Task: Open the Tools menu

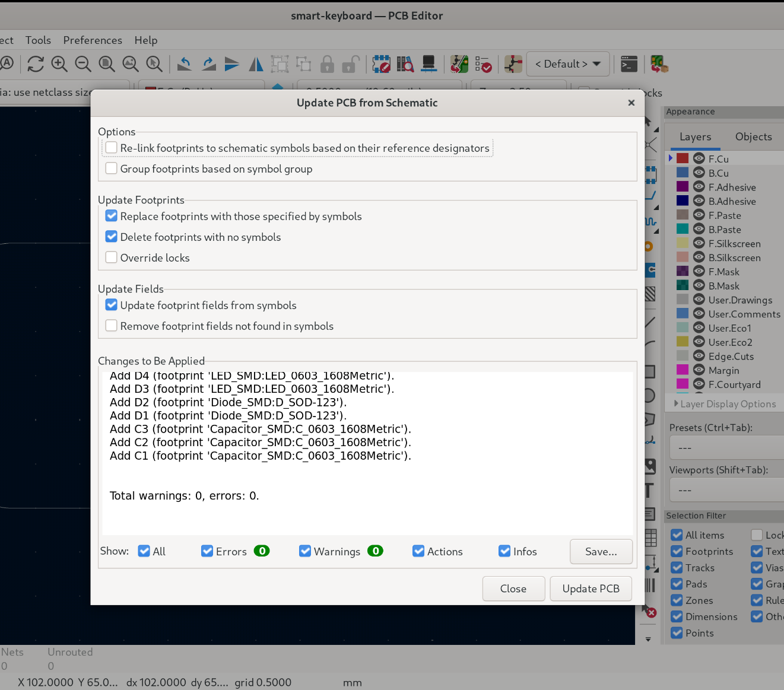Action: [38, 40]
